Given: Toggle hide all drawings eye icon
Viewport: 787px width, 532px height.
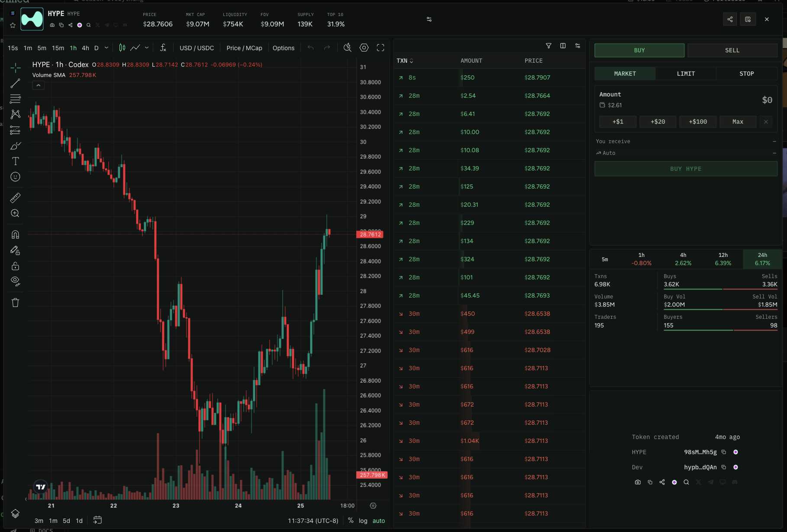Looking at the screenshot, I should [16, 282].
